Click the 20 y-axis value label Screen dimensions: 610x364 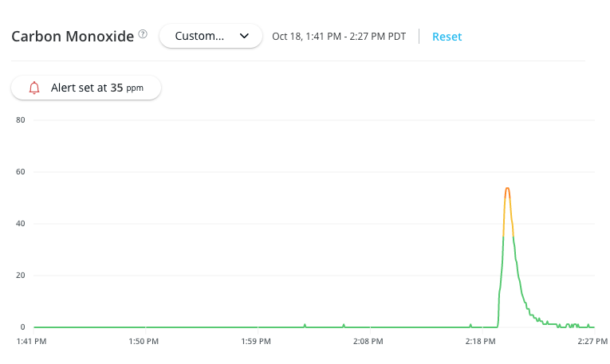(21, 276)
